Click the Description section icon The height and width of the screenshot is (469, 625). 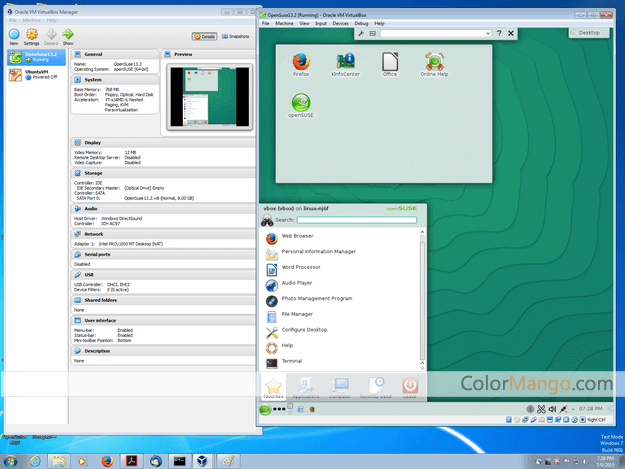tap(77, 351)
